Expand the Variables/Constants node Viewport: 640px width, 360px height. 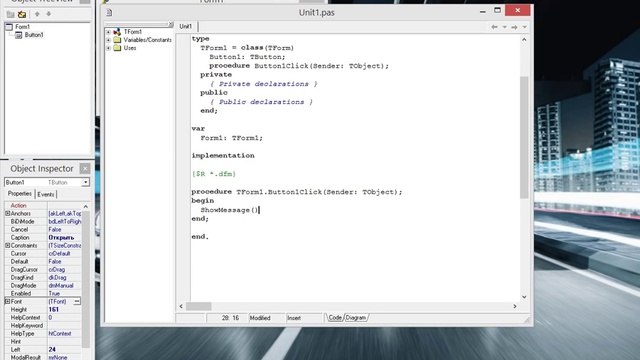pos(108,40)
